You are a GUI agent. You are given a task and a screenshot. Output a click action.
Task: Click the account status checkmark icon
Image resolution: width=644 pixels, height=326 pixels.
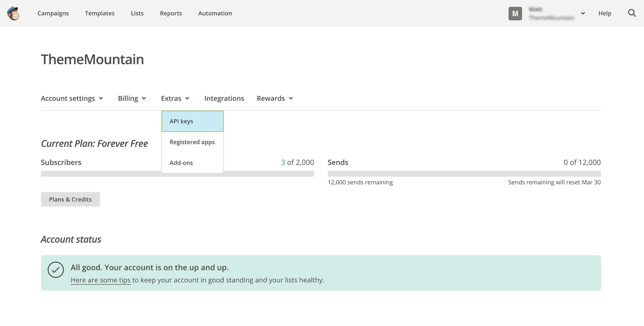[56, 270]
